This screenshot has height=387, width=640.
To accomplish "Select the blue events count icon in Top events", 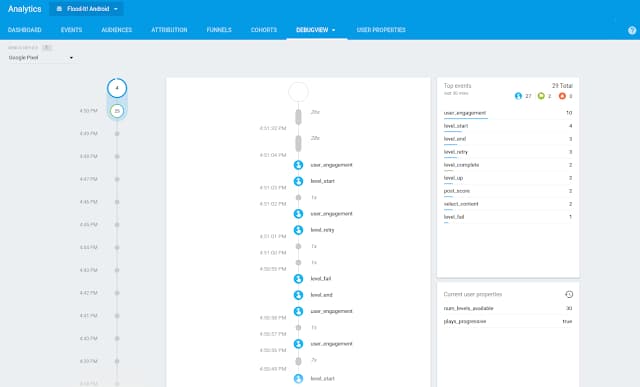I will [518, 96].
